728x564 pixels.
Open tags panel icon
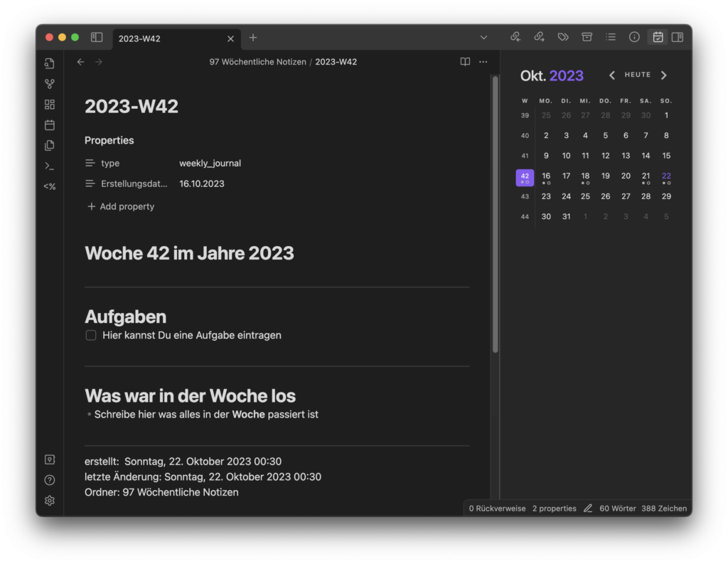(563, 37)
